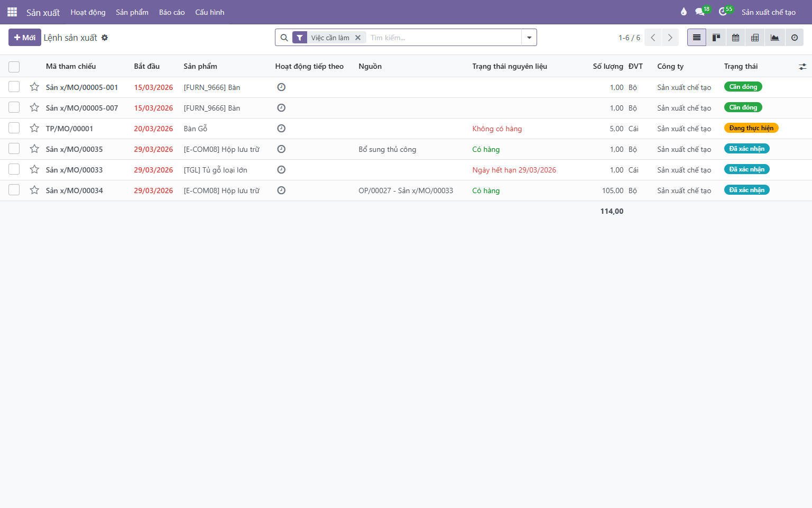Tick checkbox for Sản x/MO/00005-007
812x508 pixels.
(14, 107)
